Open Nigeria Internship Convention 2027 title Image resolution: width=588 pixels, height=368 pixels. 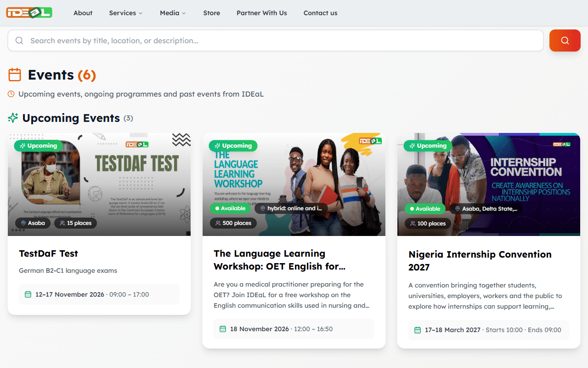tap(480, 261)
